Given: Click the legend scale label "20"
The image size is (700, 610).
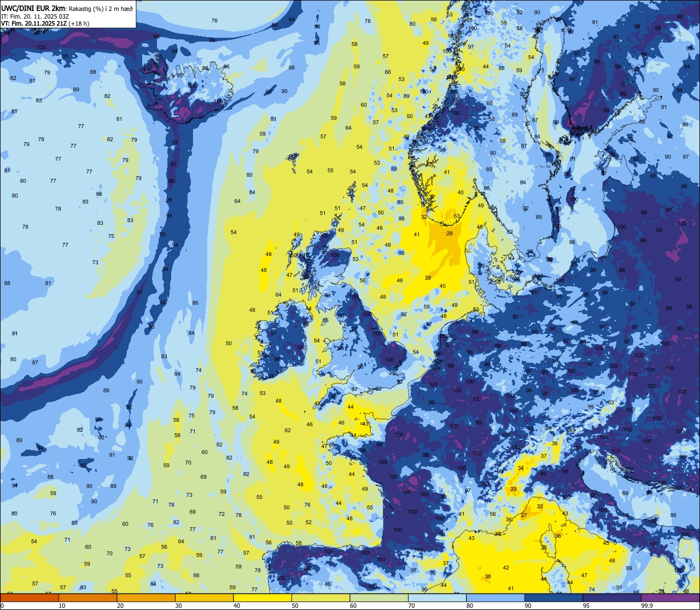Looking at the screenshot, I should 120,606.
